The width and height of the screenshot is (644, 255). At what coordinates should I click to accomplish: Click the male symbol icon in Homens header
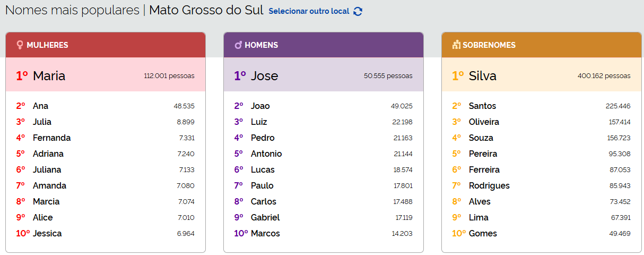point(238,45)
